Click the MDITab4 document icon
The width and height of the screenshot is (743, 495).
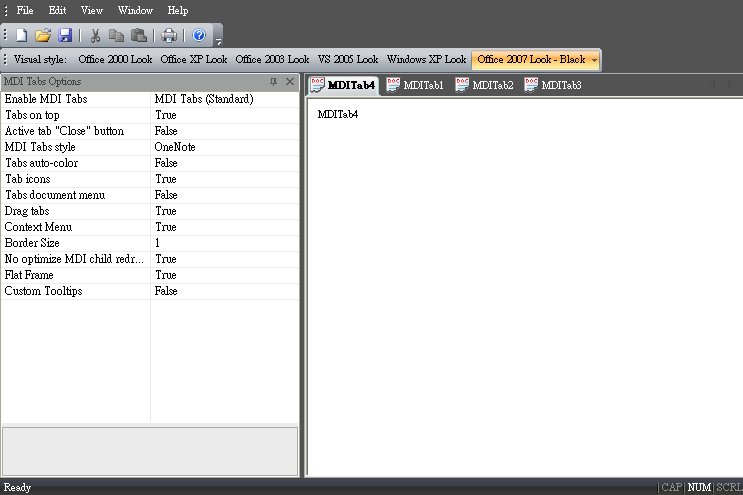[317, 85]
